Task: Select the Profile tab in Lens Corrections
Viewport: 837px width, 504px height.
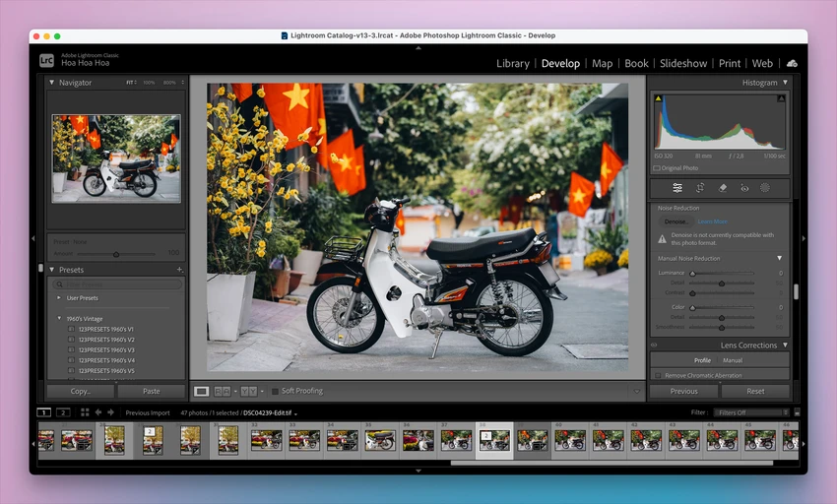Action: pos(702,360)
